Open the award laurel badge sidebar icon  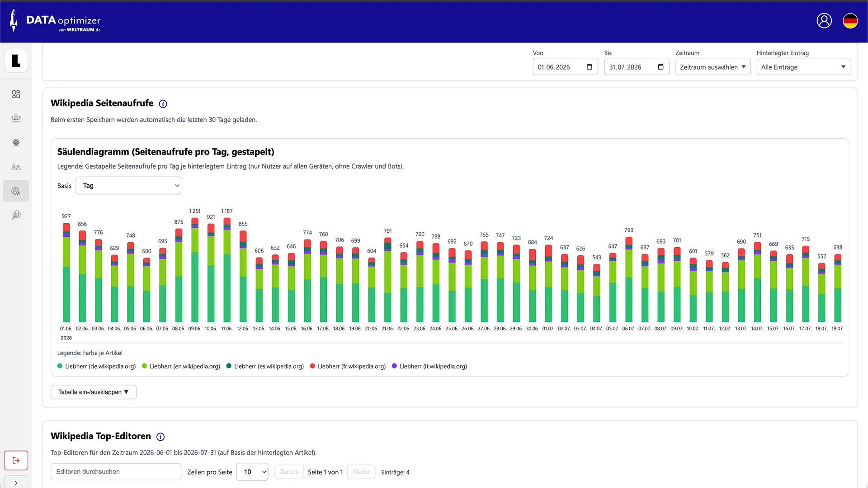tap(16, 118)
